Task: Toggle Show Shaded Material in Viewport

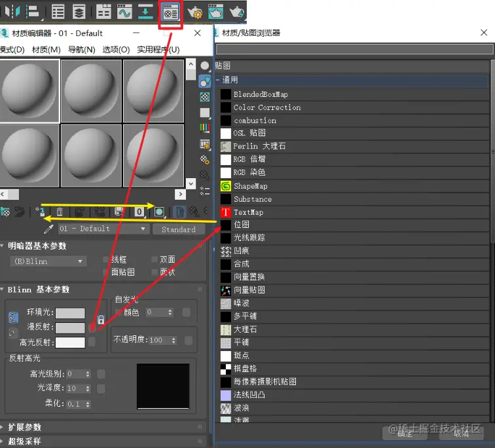Action: pos(159,212)
